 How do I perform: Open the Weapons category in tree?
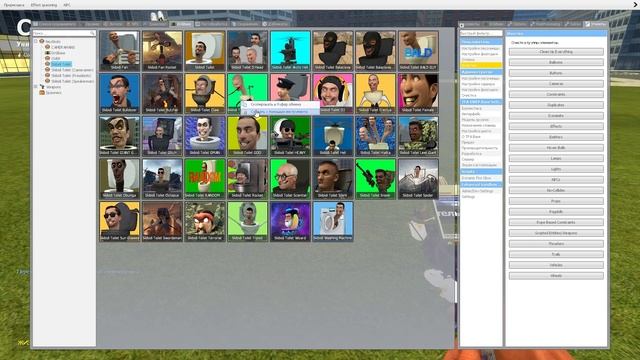pyautogui.click(x=53, y=87)
